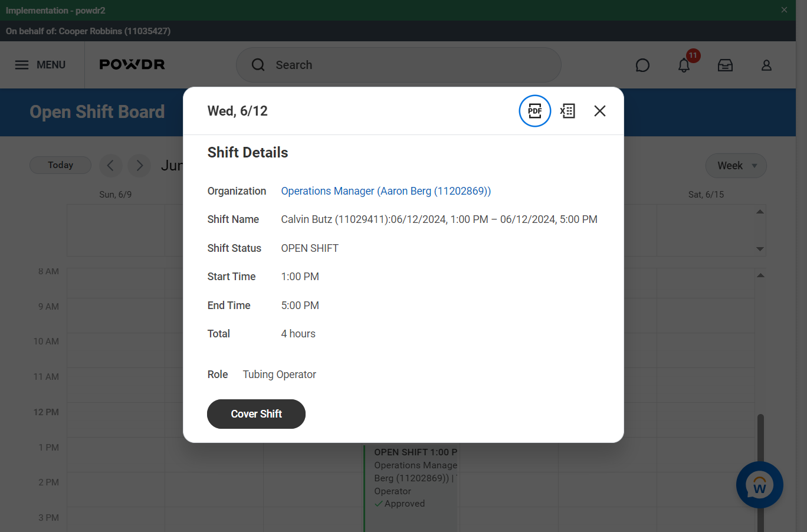Go to the previous week

pos(110,166)
